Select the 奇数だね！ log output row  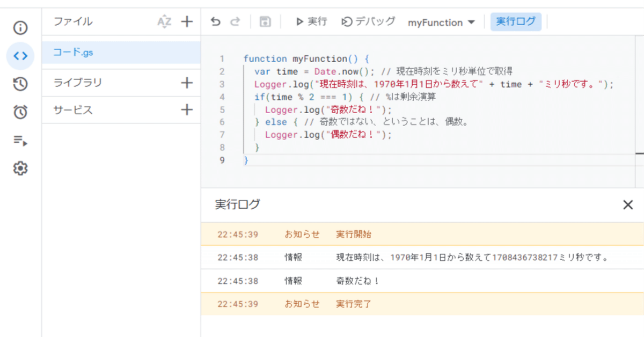click(x=422, y=281)
